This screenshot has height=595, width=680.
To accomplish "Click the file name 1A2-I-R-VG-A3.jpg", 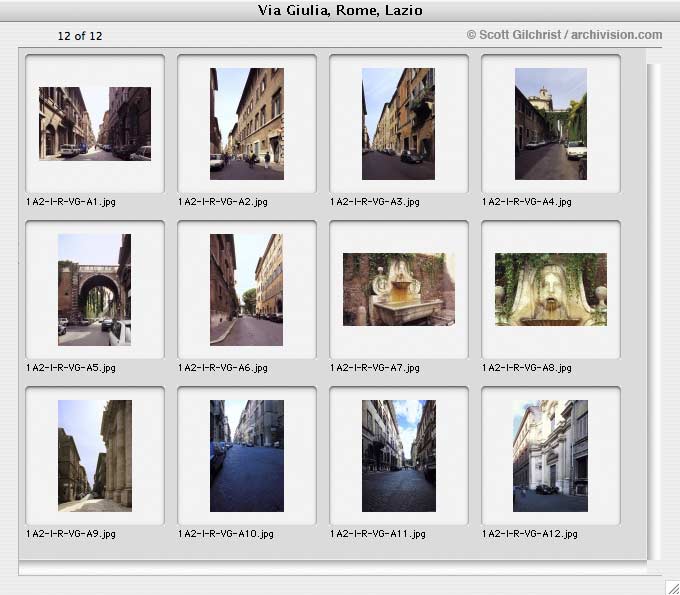I will point(375,202).
